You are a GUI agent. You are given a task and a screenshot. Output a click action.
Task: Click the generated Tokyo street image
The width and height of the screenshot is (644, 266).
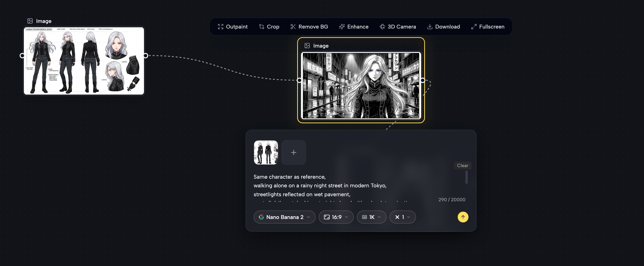click(361, 85)
